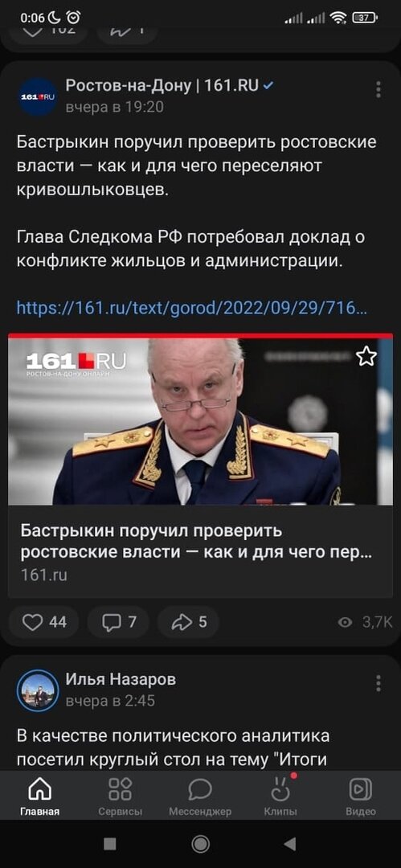
Task: Switch to Сервисы tab
Action: coord(121,796)
